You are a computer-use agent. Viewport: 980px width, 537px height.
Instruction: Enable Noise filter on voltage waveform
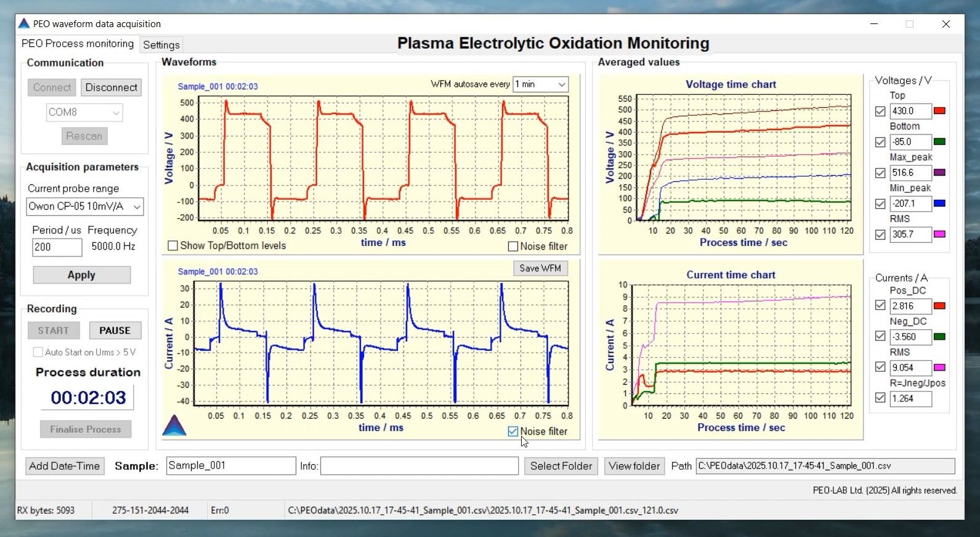(512, 246)
